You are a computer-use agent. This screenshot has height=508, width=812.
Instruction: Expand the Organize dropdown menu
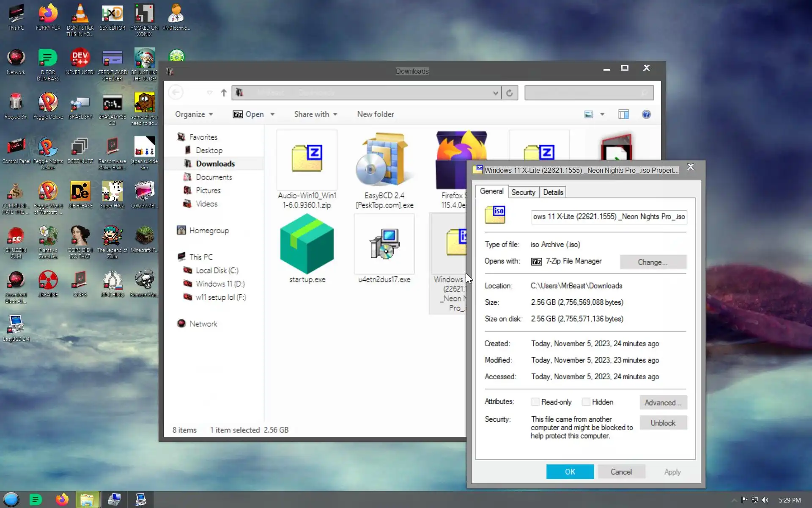[194, 114]
